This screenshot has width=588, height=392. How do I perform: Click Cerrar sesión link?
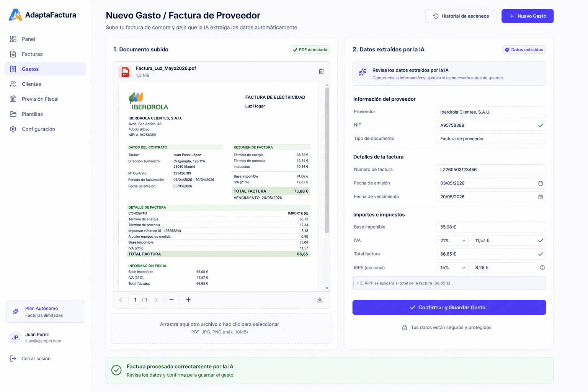pos(36,359)
